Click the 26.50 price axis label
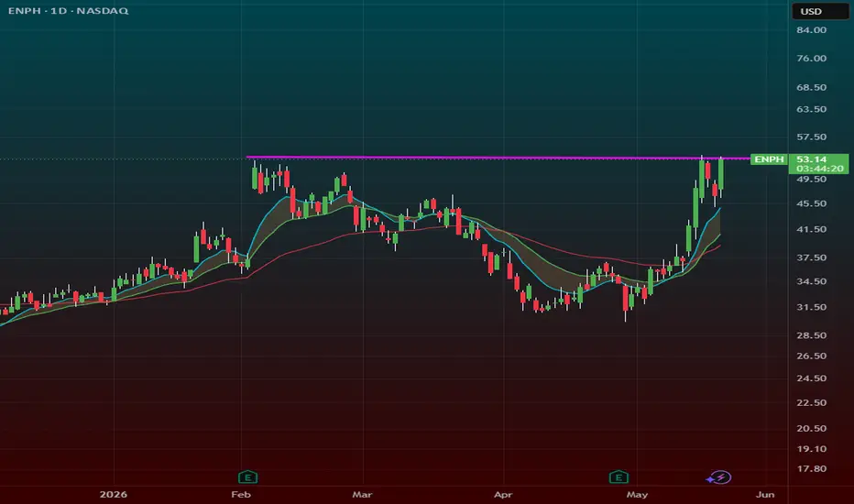Screen dimensions: 854x504 coord(812,356)
